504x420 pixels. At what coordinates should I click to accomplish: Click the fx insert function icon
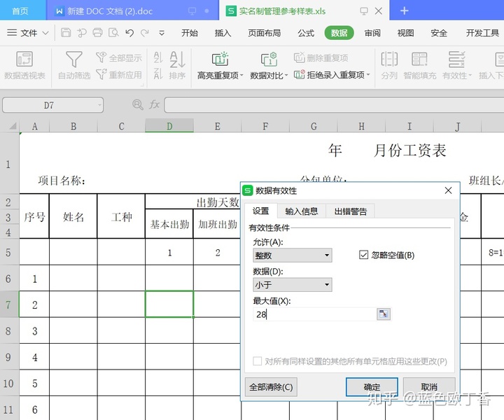coord(154,105)
